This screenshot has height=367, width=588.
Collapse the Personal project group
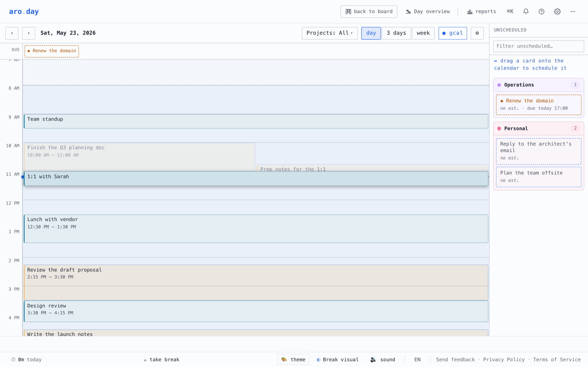[539, 129]
